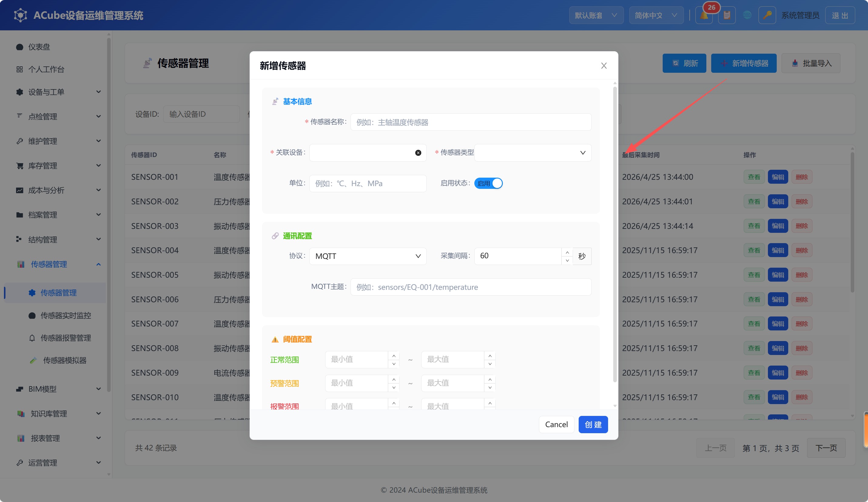Image resolution: width=868 pixels, height=502 pixels.
Task: Clear the 关联设备 field with X icon
Action: click(418, 152)
